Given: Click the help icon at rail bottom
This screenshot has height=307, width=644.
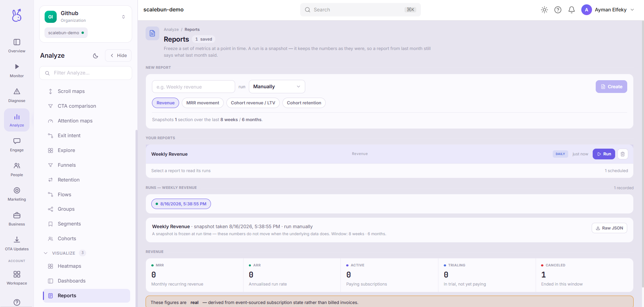Looking at the screenshot, I should pos(17,302).
